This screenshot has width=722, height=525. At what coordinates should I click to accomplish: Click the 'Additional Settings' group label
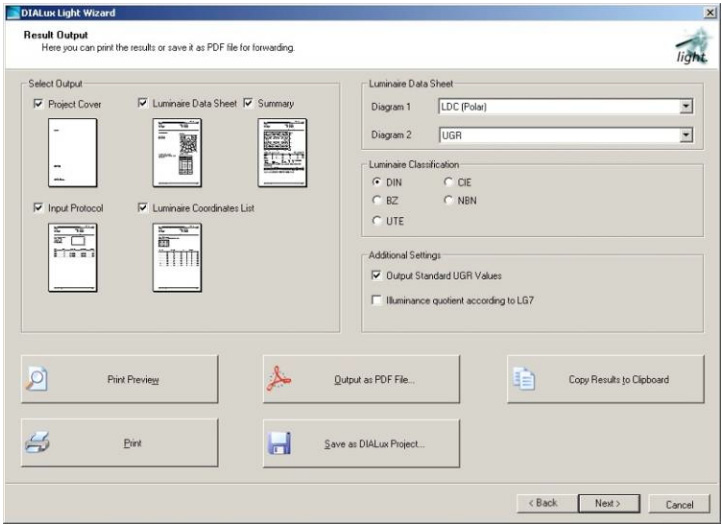click(x=404, y=255)
